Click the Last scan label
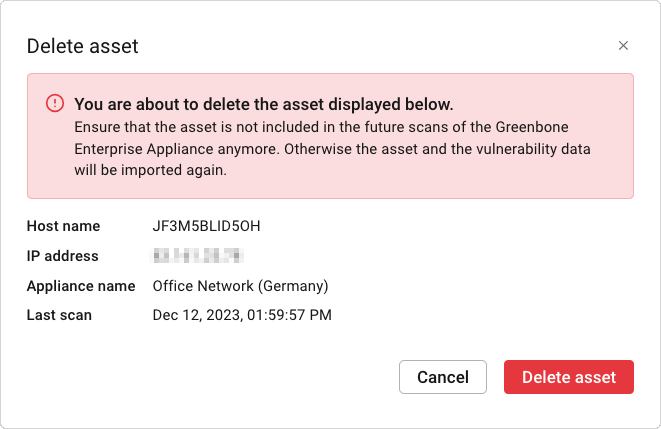Viewport: 661px width, 429px height. click(59, 315)
